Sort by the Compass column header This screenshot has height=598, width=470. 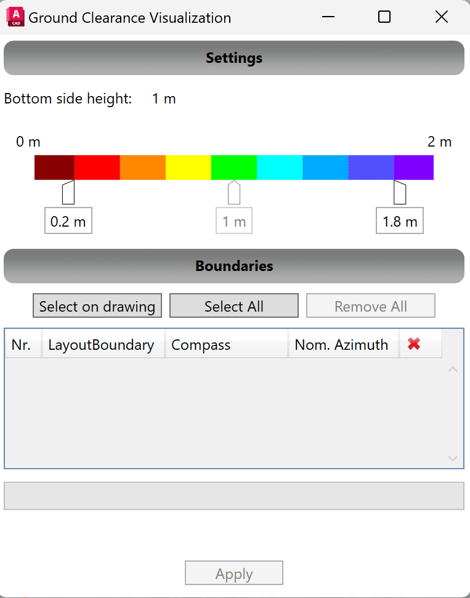click(226, 344)
